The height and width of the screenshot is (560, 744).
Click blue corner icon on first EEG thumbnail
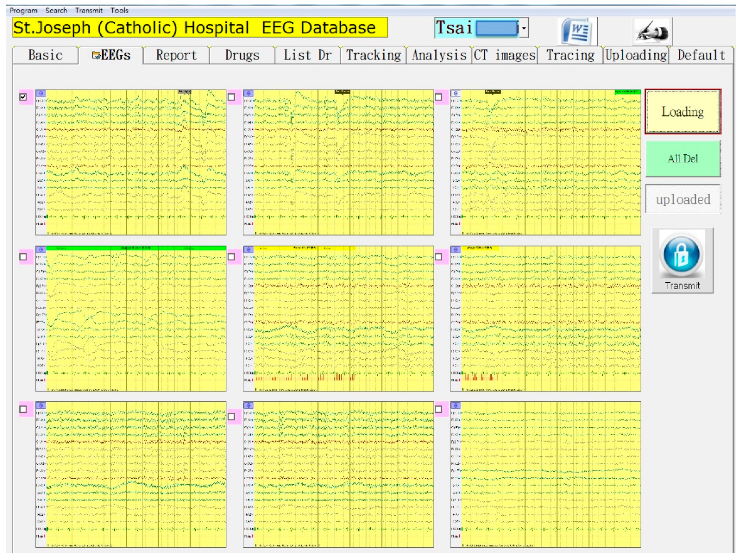pos(41,93)
